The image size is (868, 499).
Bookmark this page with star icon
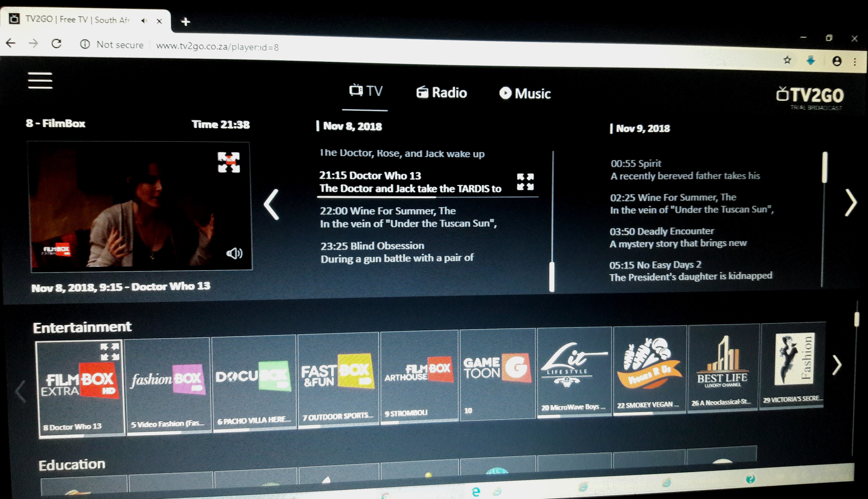point(787,60)
